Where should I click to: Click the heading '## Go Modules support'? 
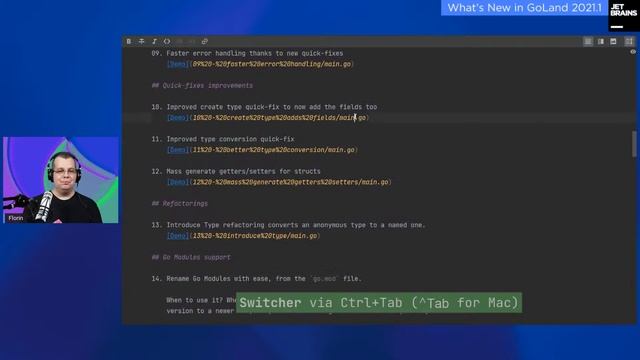click(191, 257)
